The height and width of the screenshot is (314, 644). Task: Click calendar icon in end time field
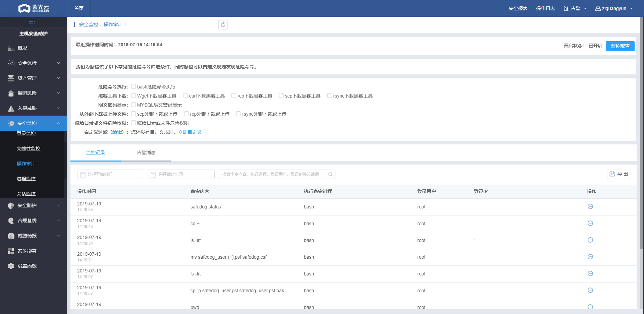coord(153,174)
